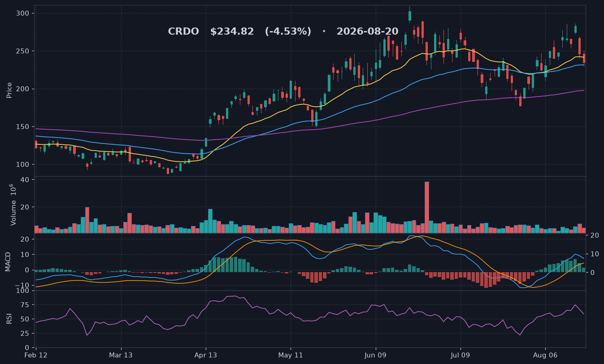
Task: Click the 100 price axis tick
Action: click(23, 165)
